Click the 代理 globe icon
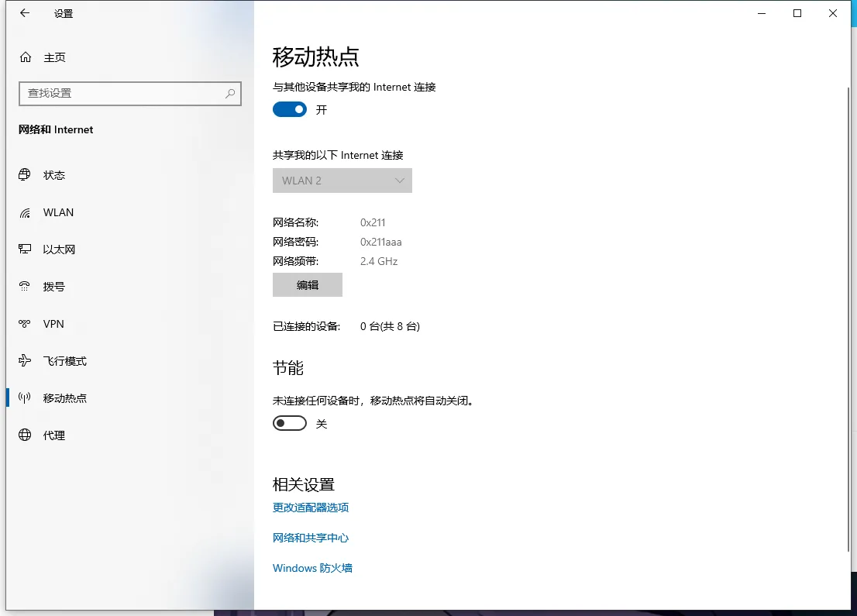 coord(26,435)
